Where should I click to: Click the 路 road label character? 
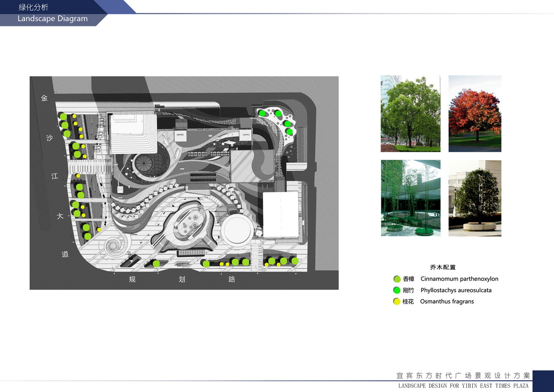(232, 279)
